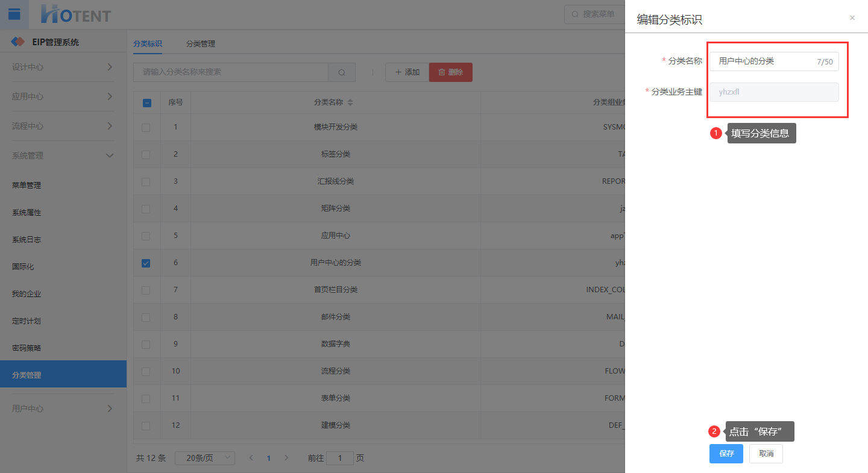Screen dimensions: 868x473
Task: Click the 流程分类 name cell
Action: pyautogui.click(x=336, y=372)
